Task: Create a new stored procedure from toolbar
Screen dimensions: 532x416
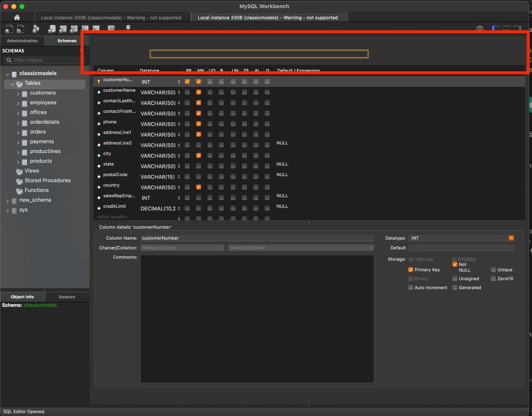Action: click(85, 29)
